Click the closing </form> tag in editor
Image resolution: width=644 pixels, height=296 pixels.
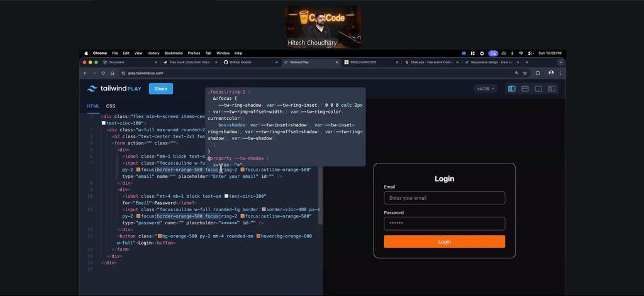point(121,249)
